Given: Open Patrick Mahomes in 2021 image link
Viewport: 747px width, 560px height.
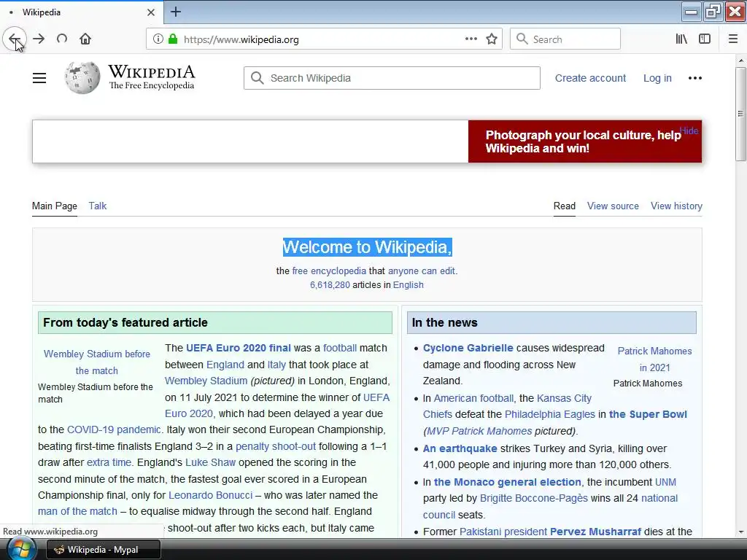Looking at the screenshot, I should click(654, 359).
